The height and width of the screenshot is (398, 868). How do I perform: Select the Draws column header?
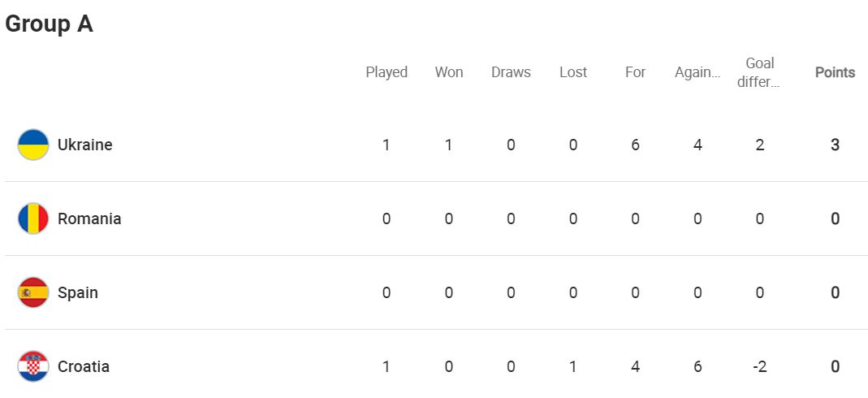tap(511, 72)
